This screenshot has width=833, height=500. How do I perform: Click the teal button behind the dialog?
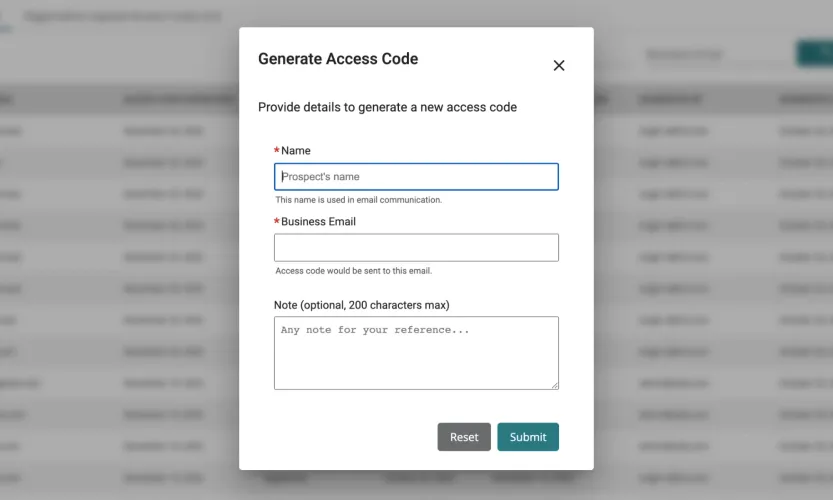pyautogui.click(x=814, y=54)
